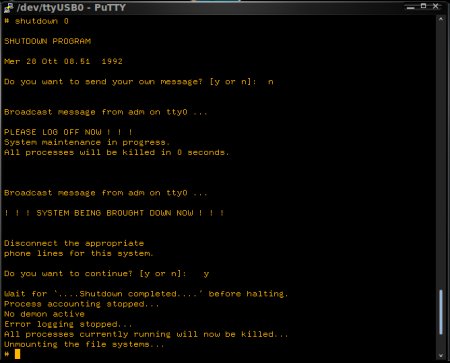Close the PuTTY window
The width and height of the screenshot is (450, 363).
pyautogui.click(x=436, y=6)
